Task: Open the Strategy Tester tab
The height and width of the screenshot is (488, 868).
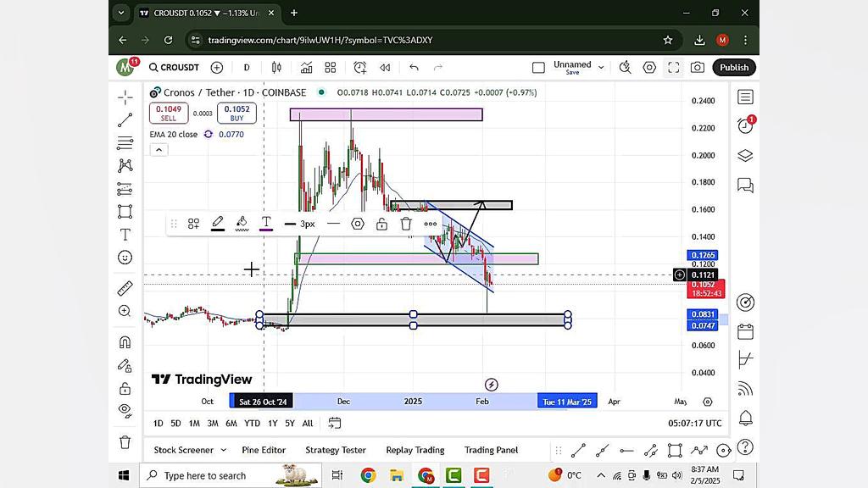Action: (336, 451)
